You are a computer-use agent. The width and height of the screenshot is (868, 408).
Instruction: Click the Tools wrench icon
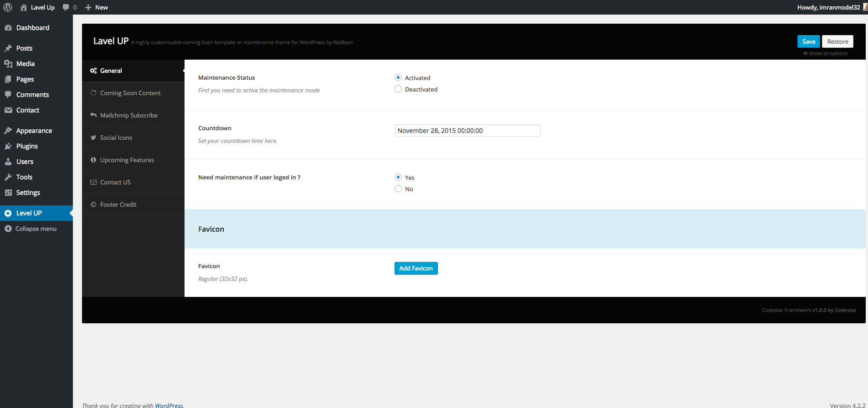point(8,177)
